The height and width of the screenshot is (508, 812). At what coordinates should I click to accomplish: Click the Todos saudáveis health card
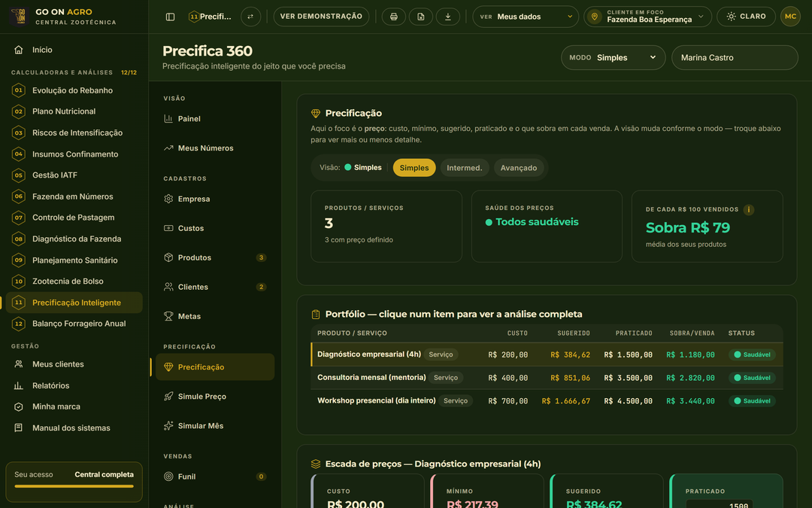tap(547, 227)
